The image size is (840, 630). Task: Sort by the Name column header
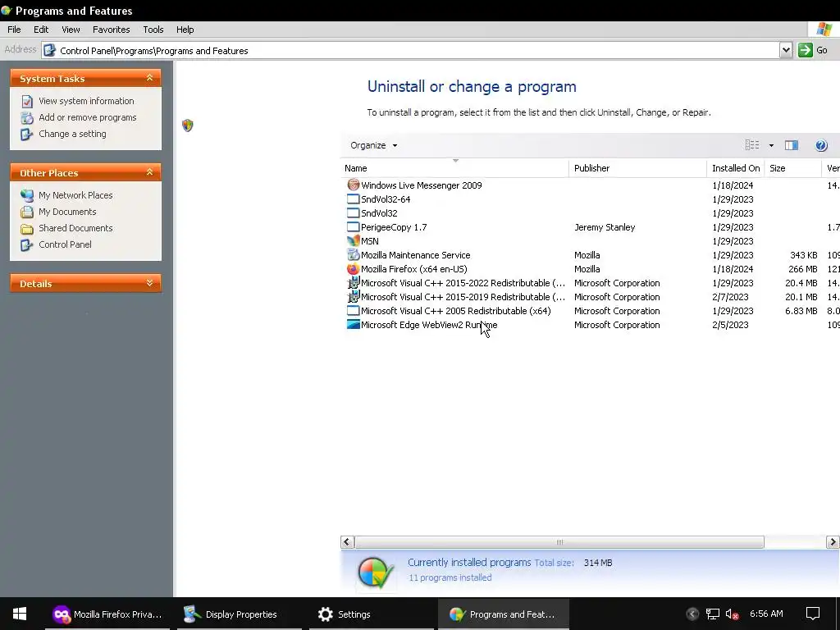[454, 168]
